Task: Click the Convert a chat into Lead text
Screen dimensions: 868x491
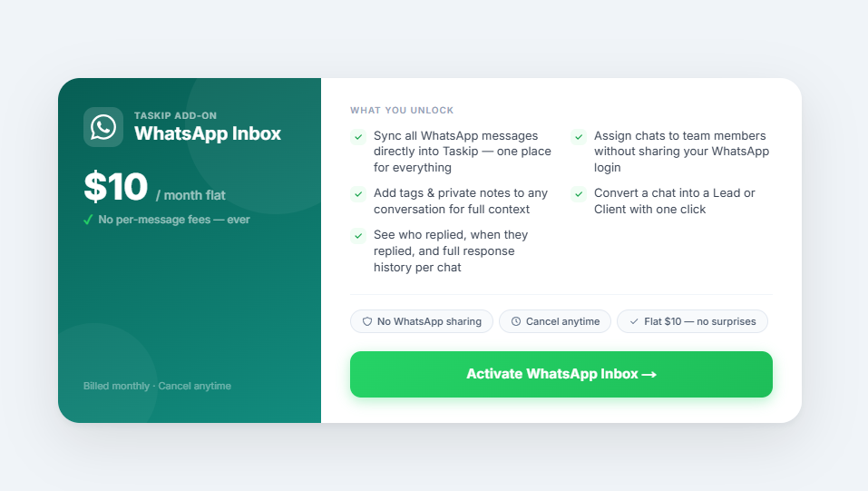Action: pyautogui.click(x=674, y=201)
